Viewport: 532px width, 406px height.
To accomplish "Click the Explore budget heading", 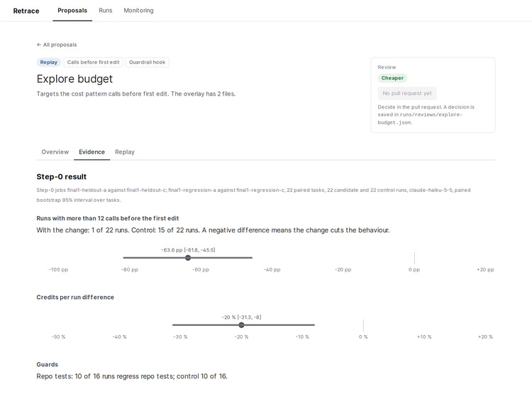I will pyautogui.click(x=74, y=79).
